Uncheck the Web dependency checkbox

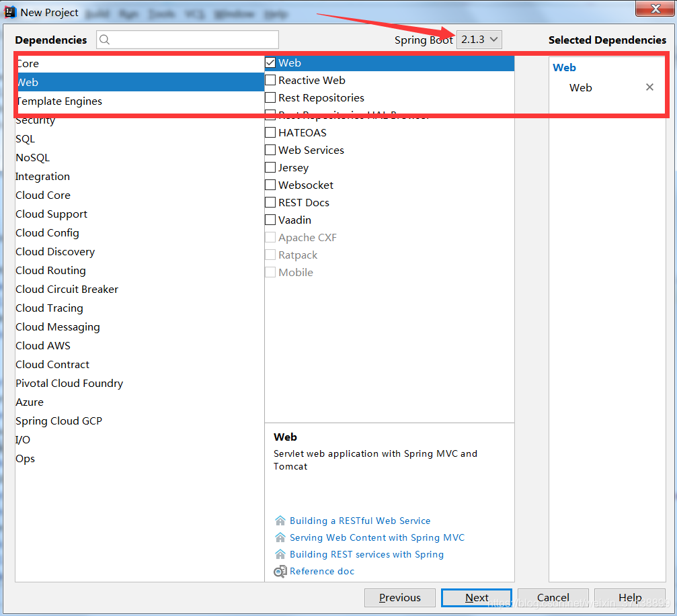click(x=270, y=63)
